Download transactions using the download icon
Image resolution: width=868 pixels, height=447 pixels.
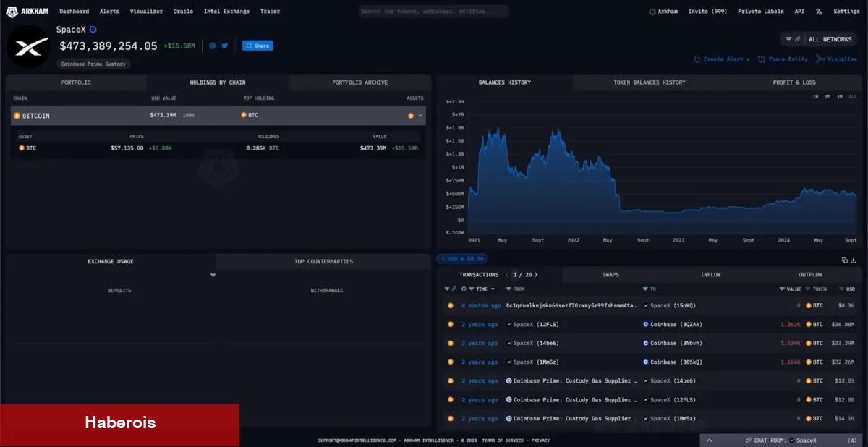pyautogui.click(x=854, y=260)
